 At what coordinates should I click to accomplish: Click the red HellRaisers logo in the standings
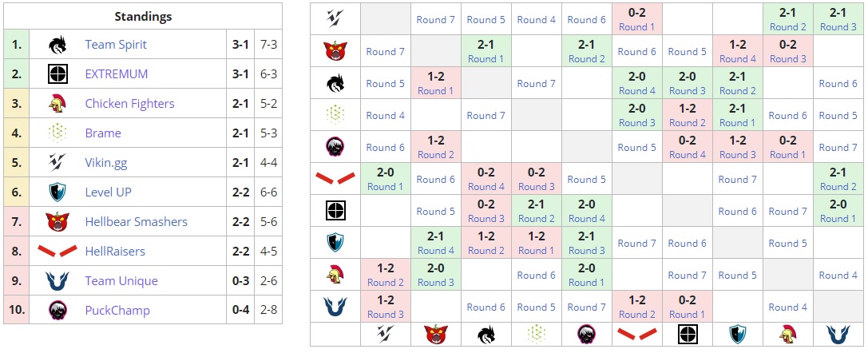[x=57, y=251]
